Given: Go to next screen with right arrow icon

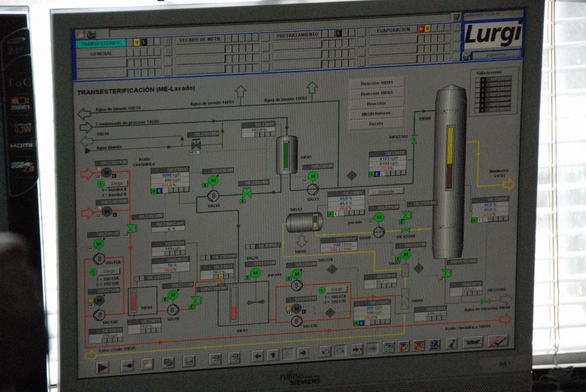Looking at the screenshot, I should coord(303,353).
